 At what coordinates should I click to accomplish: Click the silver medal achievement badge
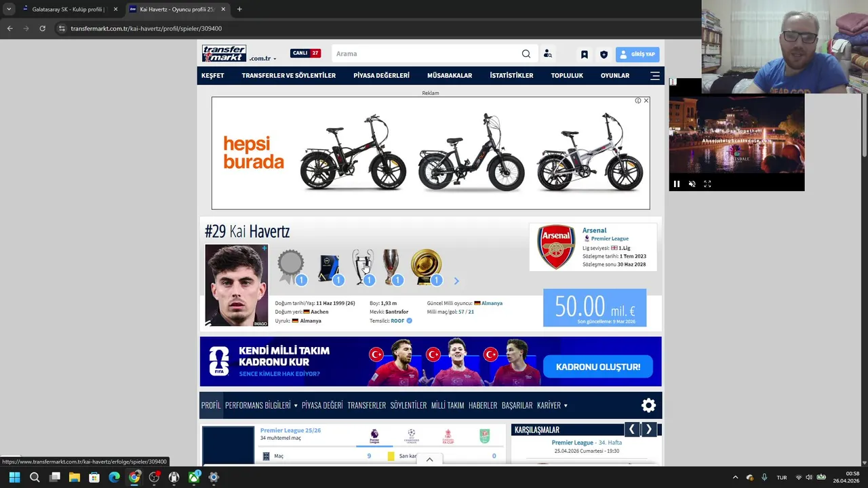[291, 266]
